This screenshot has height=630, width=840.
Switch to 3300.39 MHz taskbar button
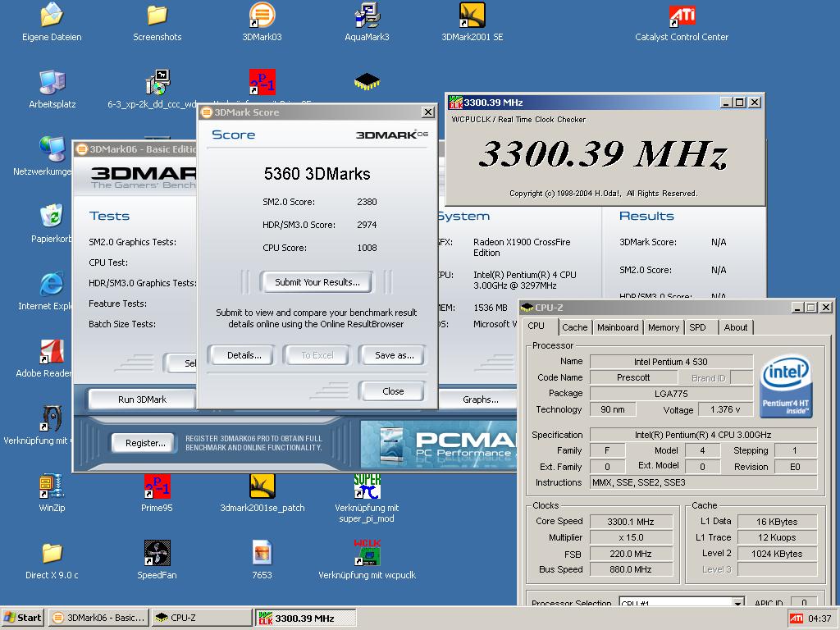[x=305, y=618]
